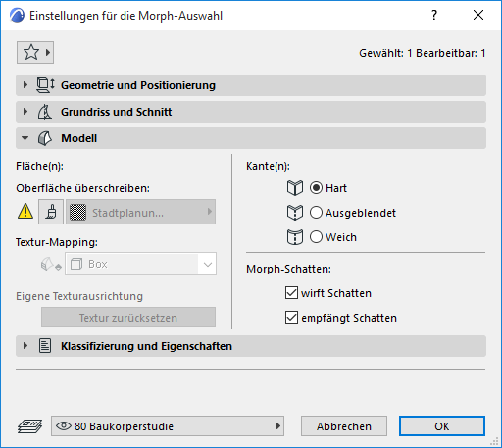Click the Archicad logo in title bar
502x448 pixels.
[17, 16]
